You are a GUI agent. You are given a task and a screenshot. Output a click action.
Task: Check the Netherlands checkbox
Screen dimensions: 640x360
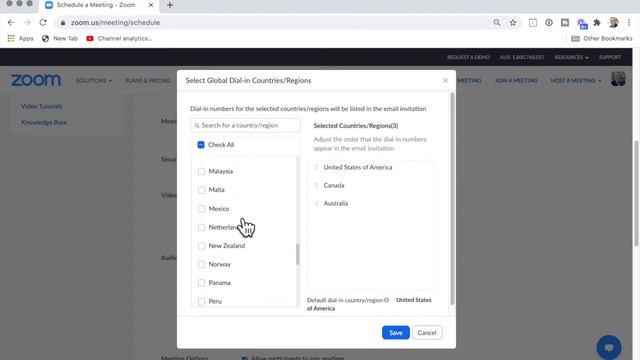click(201, 227)
